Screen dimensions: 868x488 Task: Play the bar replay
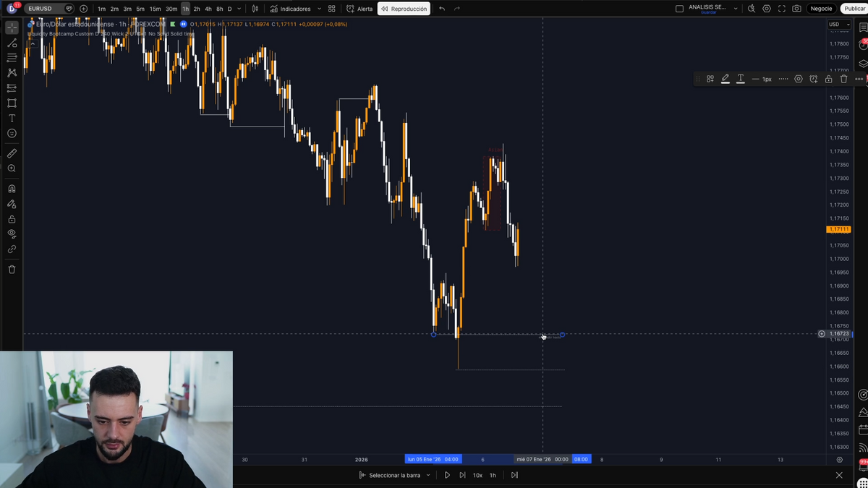447,475
